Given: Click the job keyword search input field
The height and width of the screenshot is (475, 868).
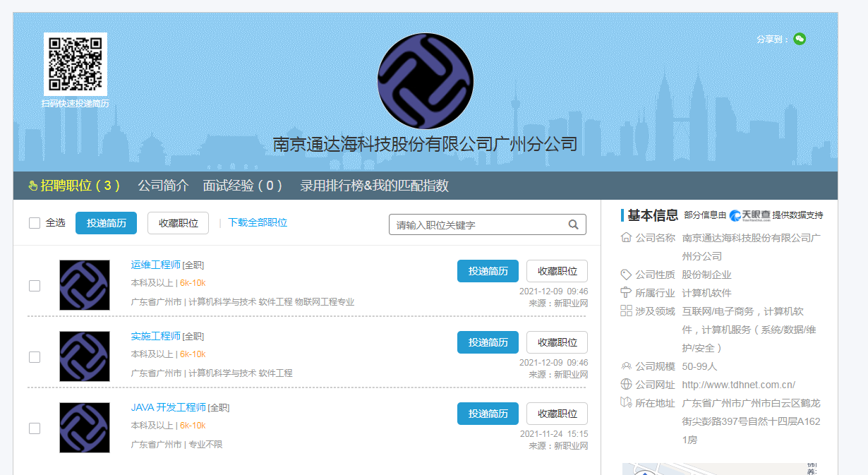Looking at the screenshot, I should (x=478, y=224).
